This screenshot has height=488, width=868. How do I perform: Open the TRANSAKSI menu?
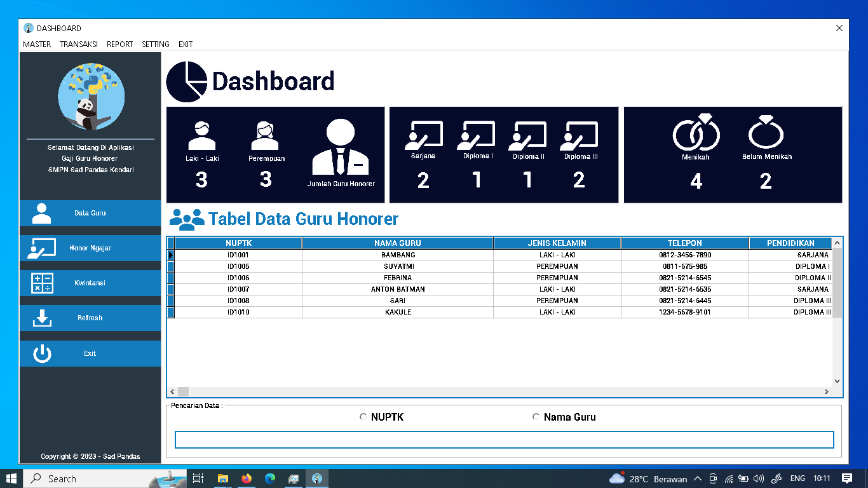78,44
